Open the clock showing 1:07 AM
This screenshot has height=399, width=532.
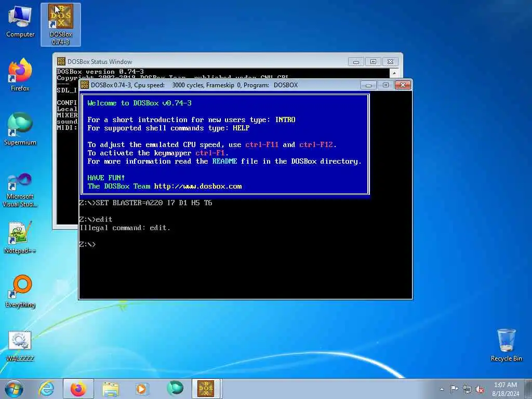point(506,389)
